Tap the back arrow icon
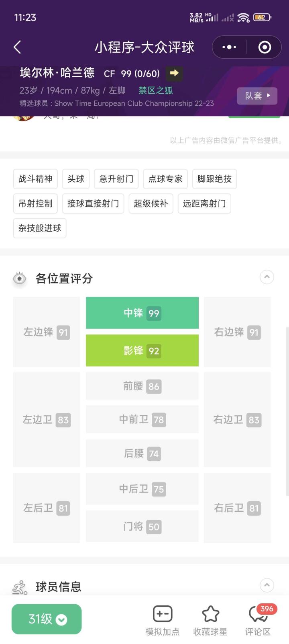The width and height of the screenshot is (289, 644). [x=17, y=47]
